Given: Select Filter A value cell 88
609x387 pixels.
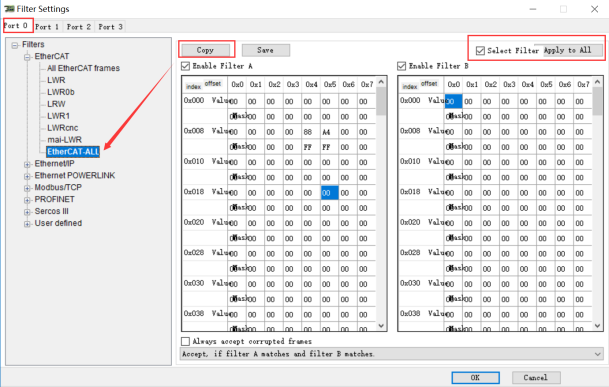Looking at the screenshot, I should coord(311,132).
